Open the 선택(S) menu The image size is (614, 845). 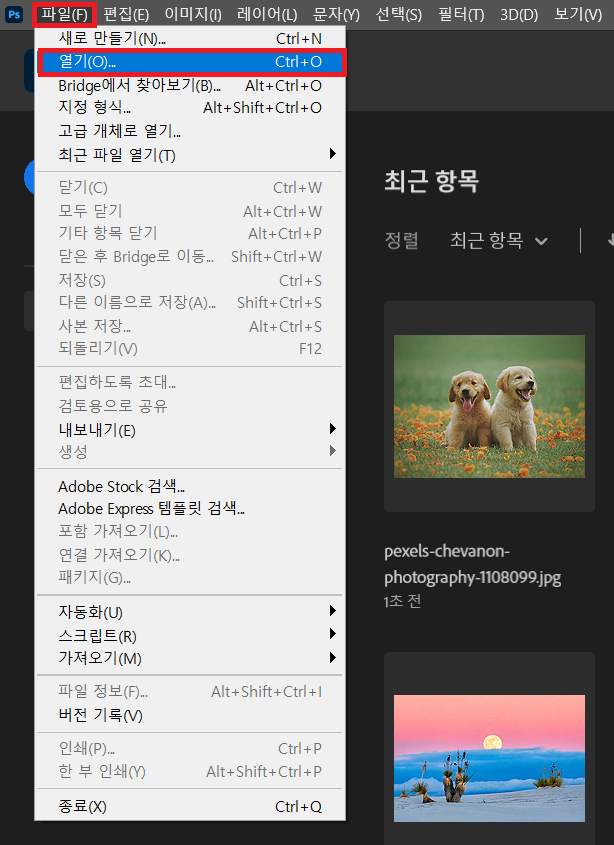(x=399, y=15)
